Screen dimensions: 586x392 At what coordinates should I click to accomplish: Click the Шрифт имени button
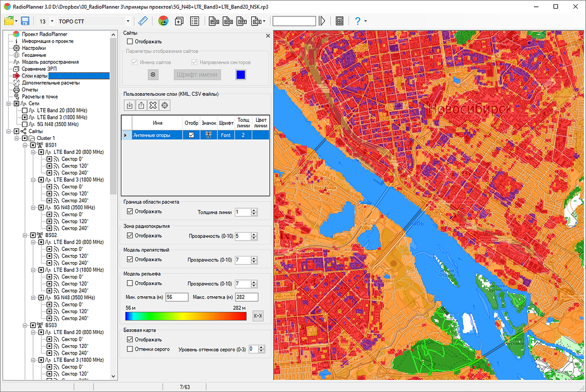tap(197, 75)
